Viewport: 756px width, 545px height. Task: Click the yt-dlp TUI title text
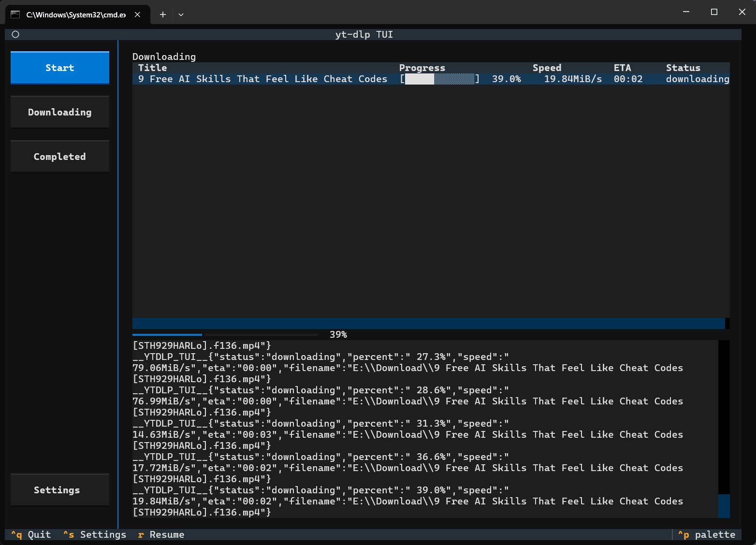coord(364,34)
